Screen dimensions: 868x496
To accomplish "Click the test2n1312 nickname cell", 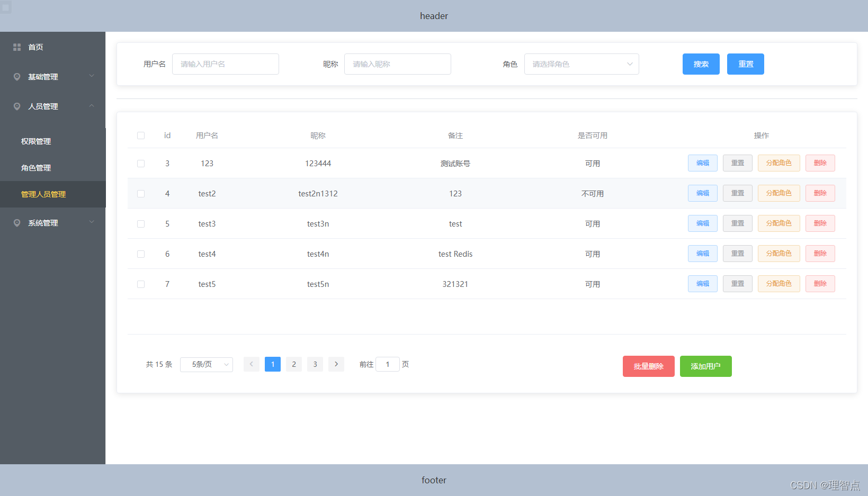I will click(x=318, y=194).
